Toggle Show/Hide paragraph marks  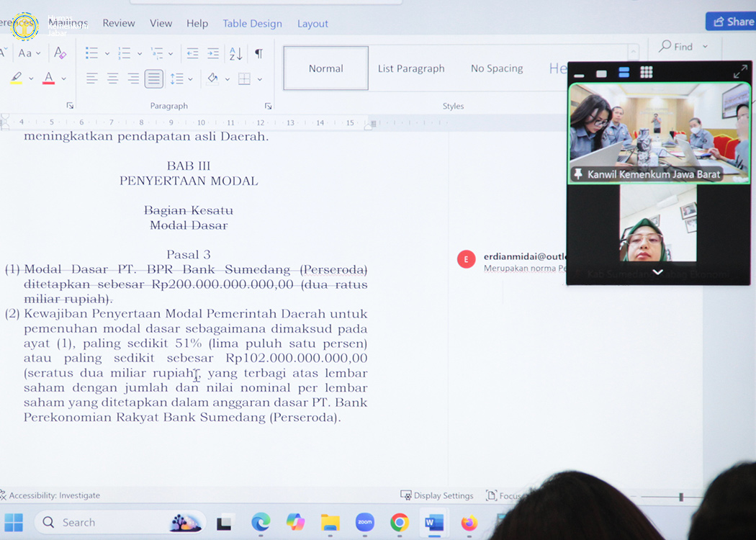(259, 53)
